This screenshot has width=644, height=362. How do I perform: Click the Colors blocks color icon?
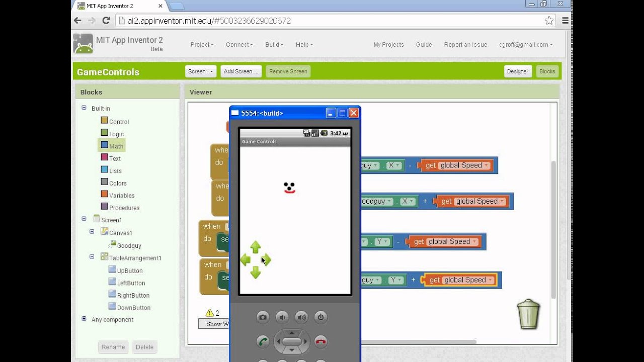(104, 182)
